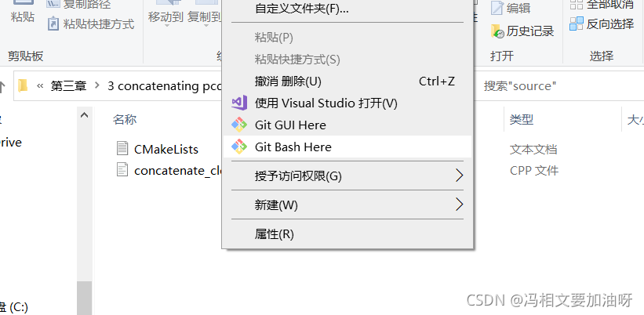
Task: Sort by the 类型 column header
Action: 522,120
